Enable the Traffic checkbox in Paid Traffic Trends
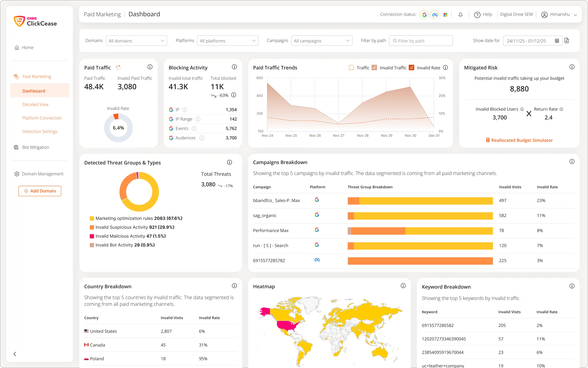This screenshot has width=588, height=368. point(351,67)
